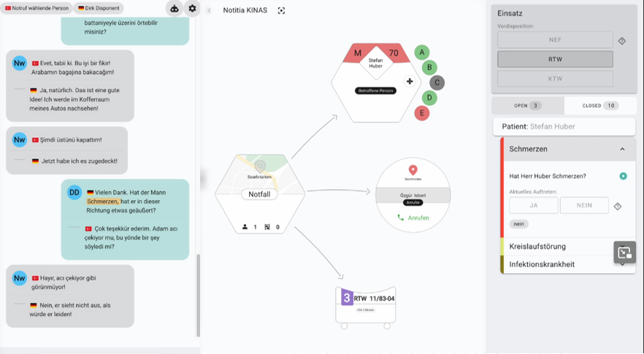Click the nein chip below the answers
The image size is (644, 354).
(x=518, y=224)
